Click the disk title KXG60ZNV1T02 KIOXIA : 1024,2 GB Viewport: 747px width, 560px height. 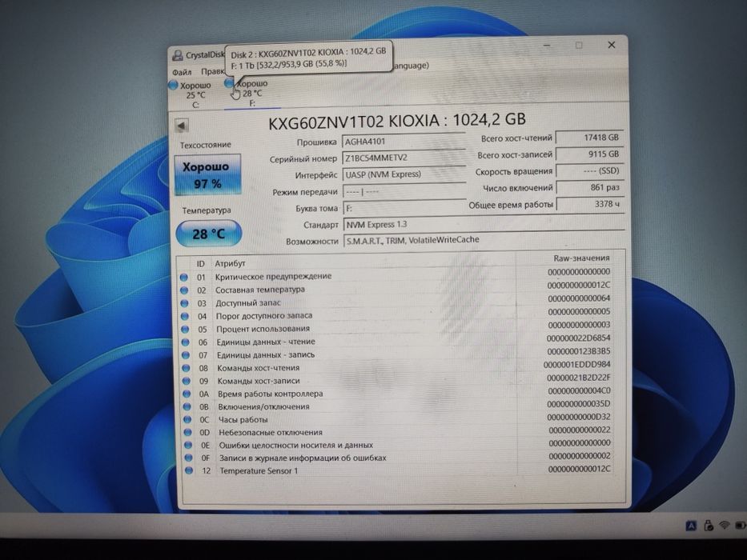(x=397, y=121)
